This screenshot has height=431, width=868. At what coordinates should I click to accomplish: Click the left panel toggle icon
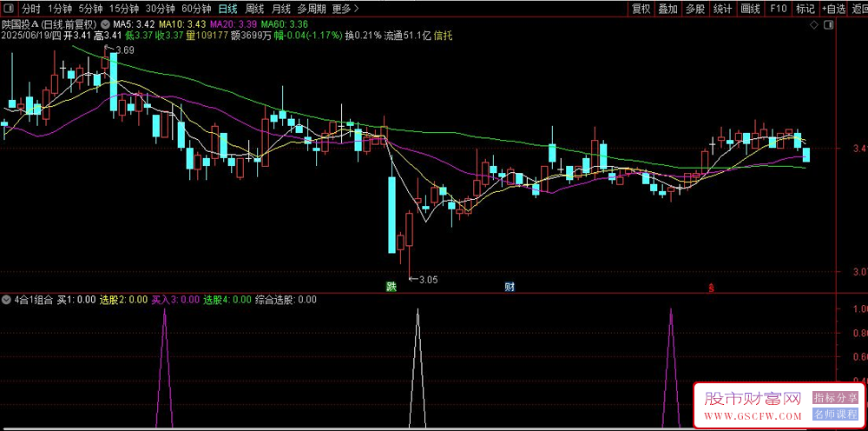click(x=10, y=9)
